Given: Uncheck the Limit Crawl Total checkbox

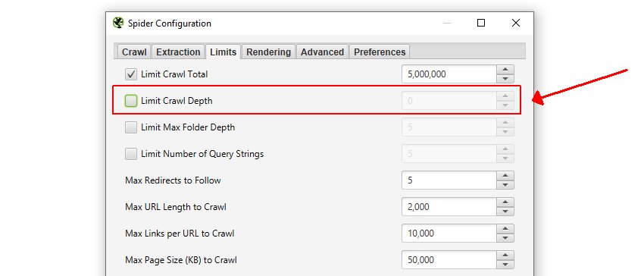Looking at the screenshot, I should [131, 74].
